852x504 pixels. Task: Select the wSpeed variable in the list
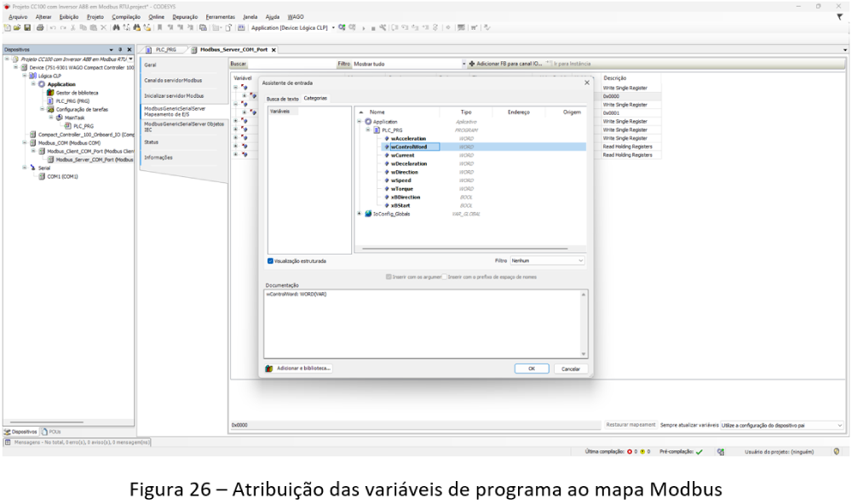(x=403, y=180)
